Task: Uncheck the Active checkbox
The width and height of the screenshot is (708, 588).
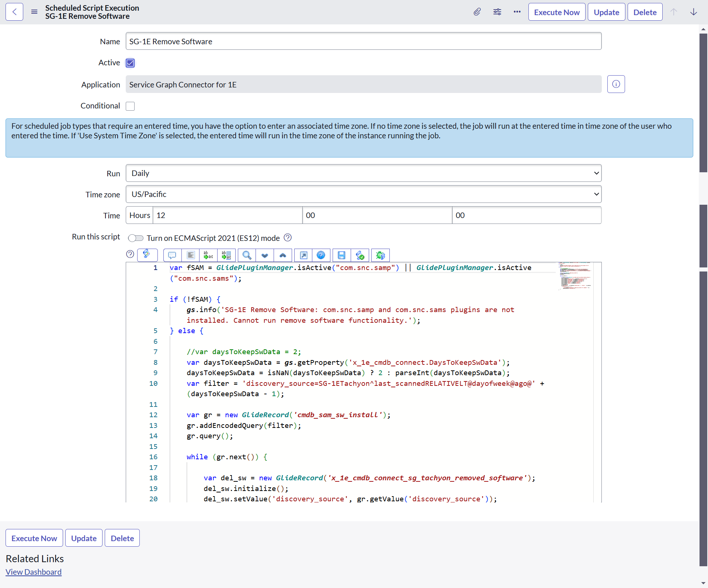Action: click(x=130, y=63)
